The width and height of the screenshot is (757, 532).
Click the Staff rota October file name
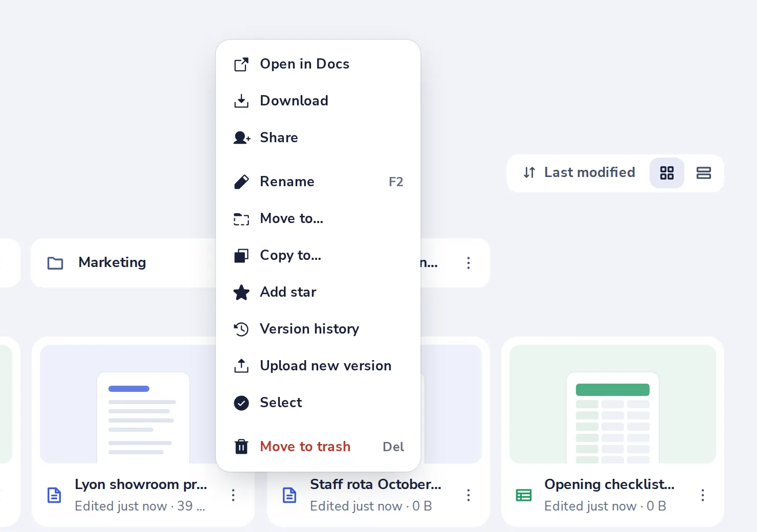(375, 484)
